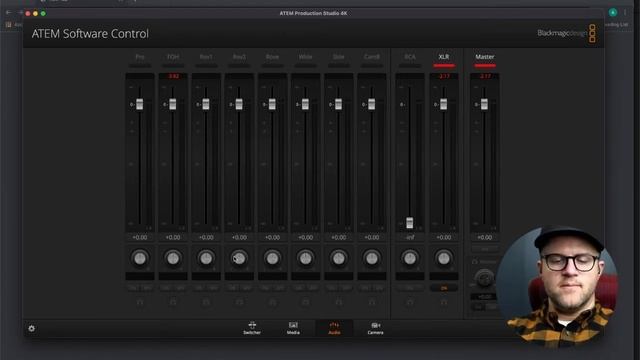
Task: Click the red peak reading above the XLR meter
Action: click(444, 76)
